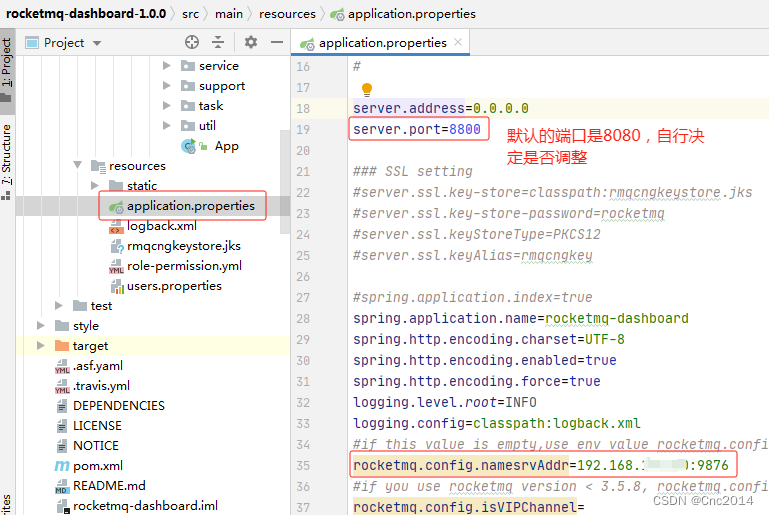
Task: Select DEPENDENCIES file
Action: pos(119,406)
